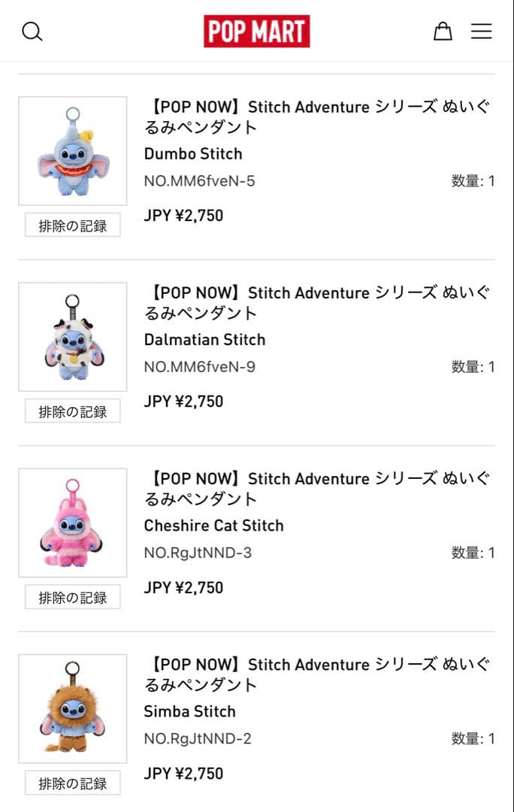The height and width of the screenshot is (812, 514).
Task: Select the Cheshire Cat Stitch name text
Action: pos(213,526)
